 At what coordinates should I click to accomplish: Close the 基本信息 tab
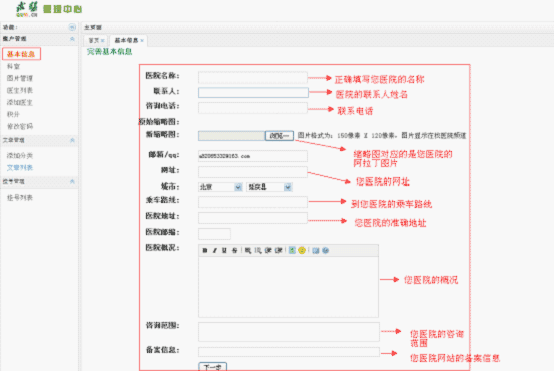point(142,41)
